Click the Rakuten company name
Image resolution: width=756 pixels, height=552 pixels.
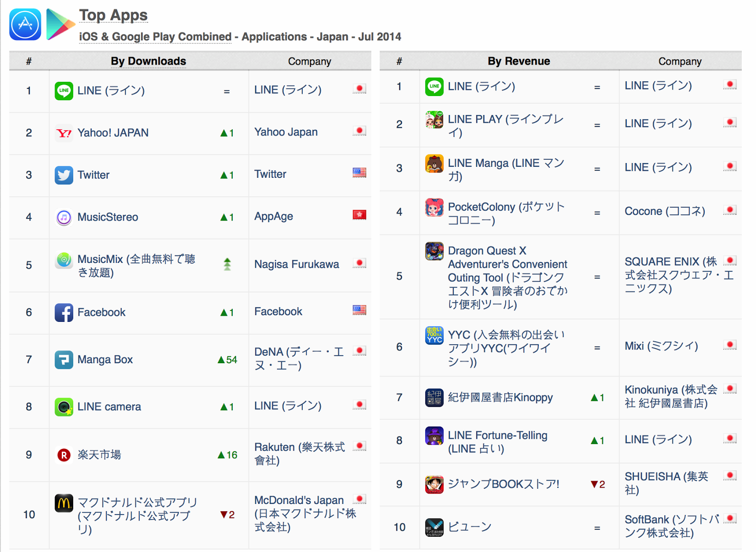coord(300,454)
